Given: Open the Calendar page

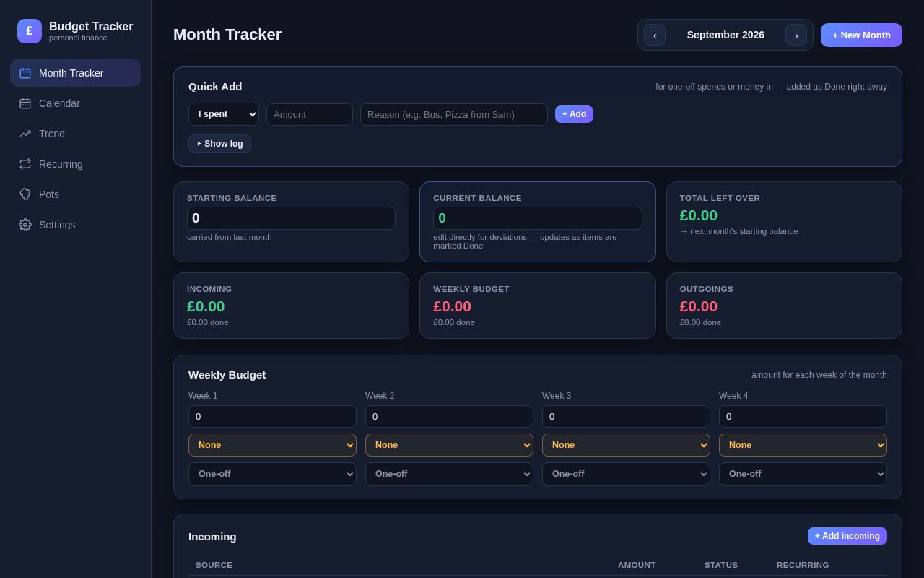Looking at the screenshot, I should click(x=75, y=103).
